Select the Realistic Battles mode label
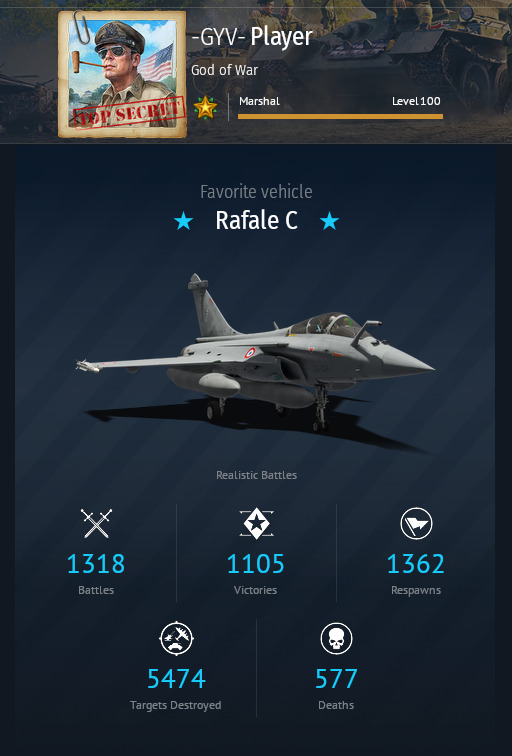Image resolution: width=512 pixels, height=756 pixels. tap(256, 475)
